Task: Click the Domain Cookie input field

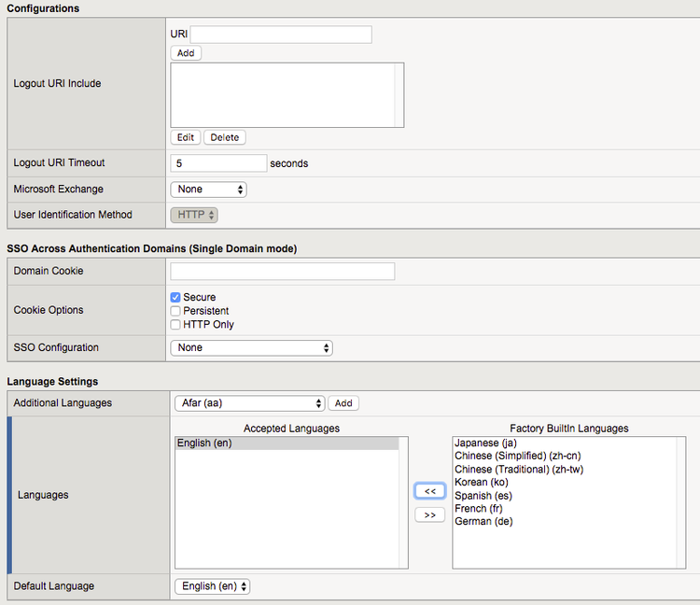Action: 282,272
